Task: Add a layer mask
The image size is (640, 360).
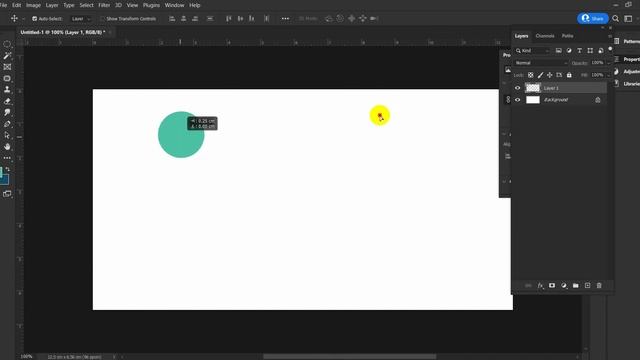Action: pos(552,286)
